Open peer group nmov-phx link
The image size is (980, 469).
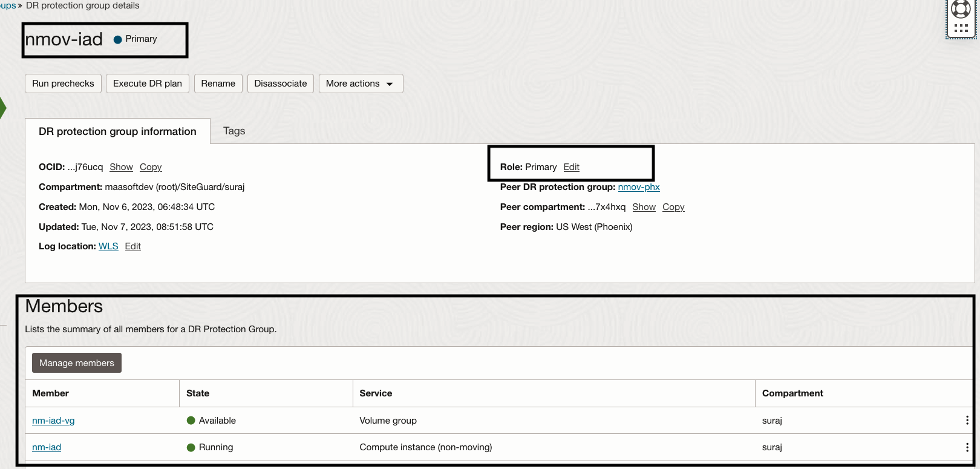(639, 187)
